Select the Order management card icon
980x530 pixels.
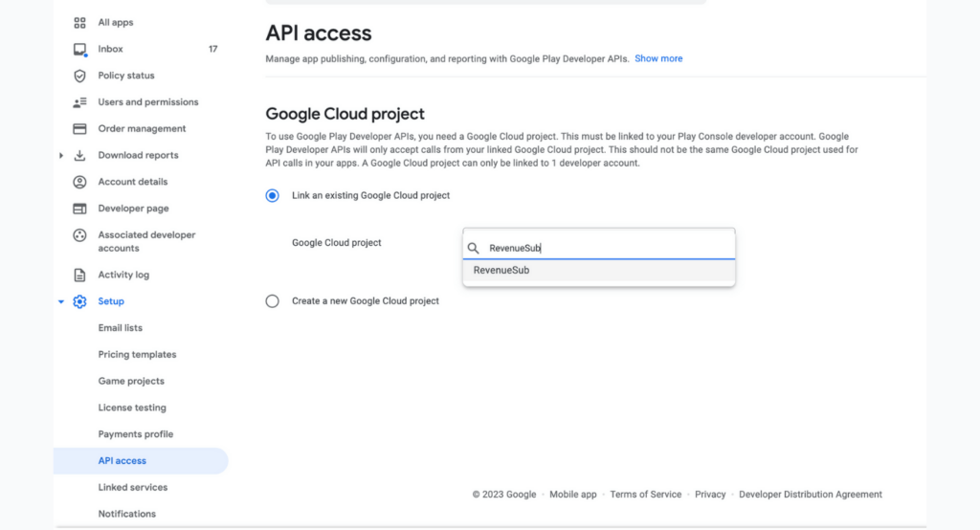(79, 129)
